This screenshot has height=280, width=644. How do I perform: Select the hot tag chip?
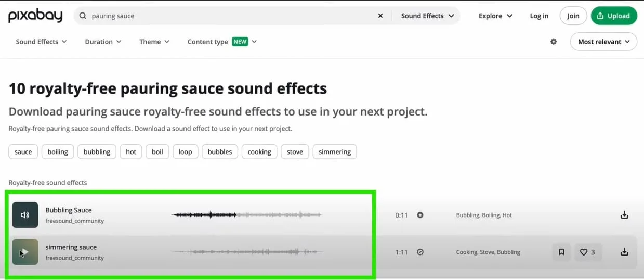pyautogui.click(x=131, y=152)
